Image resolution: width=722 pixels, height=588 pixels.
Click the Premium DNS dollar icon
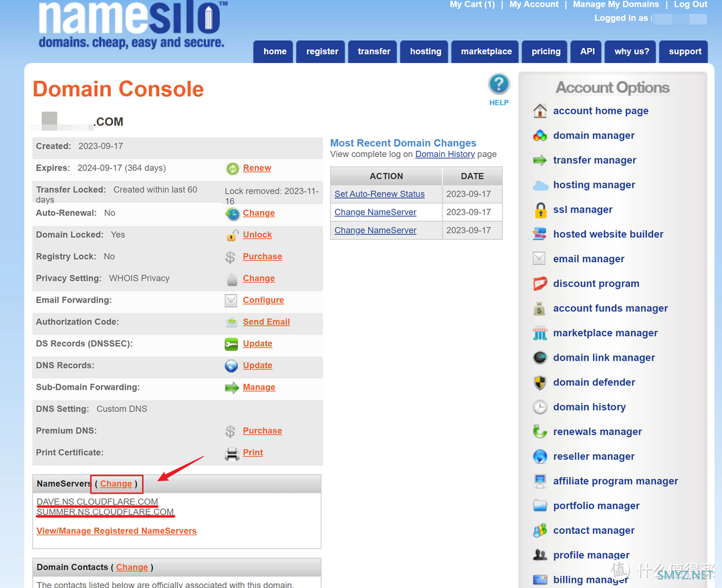pyautogui.click(x=230, y=431)
